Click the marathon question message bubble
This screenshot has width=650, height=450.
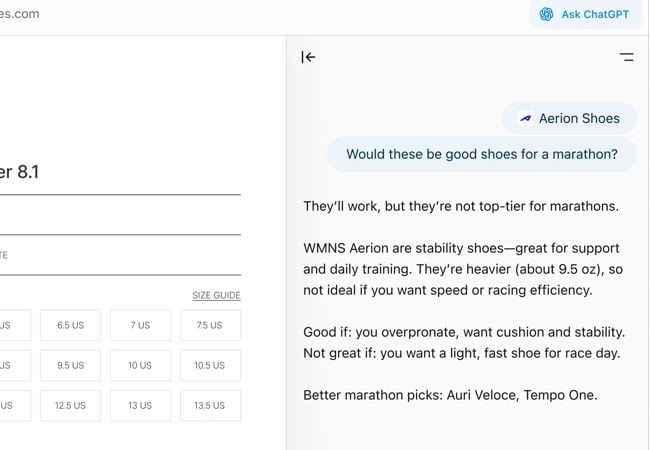coord(481,154)
